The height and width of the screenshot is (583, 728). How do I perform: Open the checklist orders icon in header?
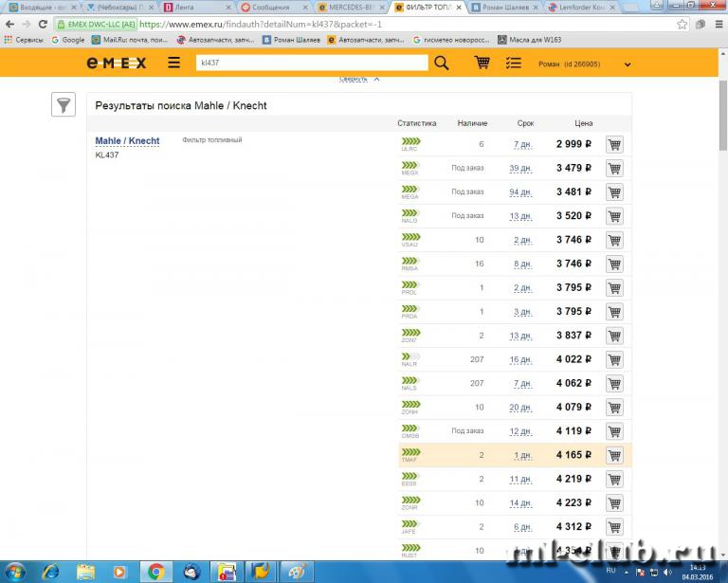(x=513, y=63)
